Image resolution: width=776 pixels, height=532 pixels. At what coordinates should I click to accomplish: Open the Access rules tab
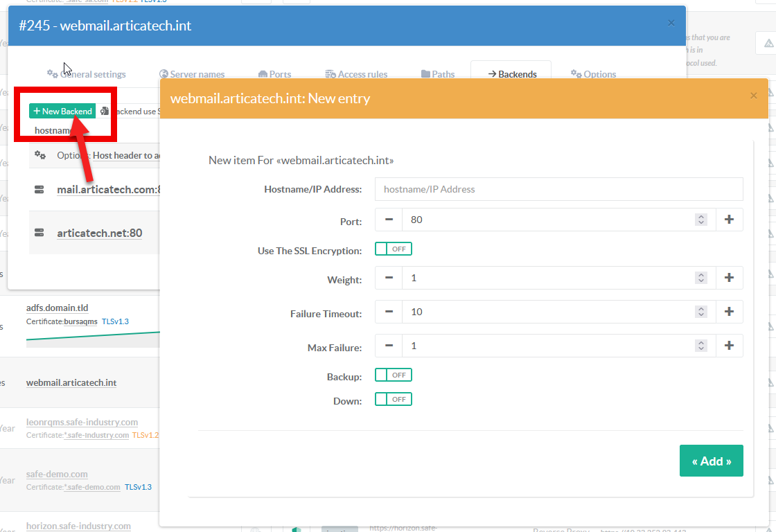[x=356, y=74]
